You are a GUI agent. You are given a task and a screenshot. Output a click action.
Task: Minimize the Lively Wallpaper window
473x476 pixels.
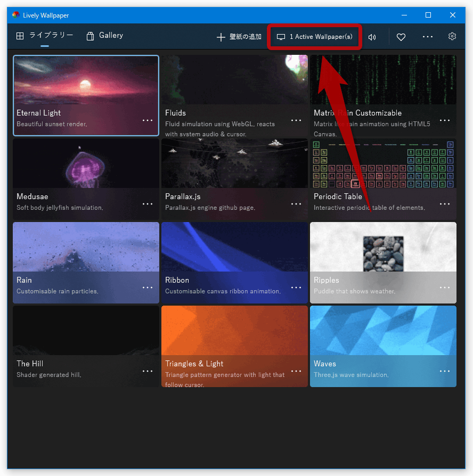[404, 15]
